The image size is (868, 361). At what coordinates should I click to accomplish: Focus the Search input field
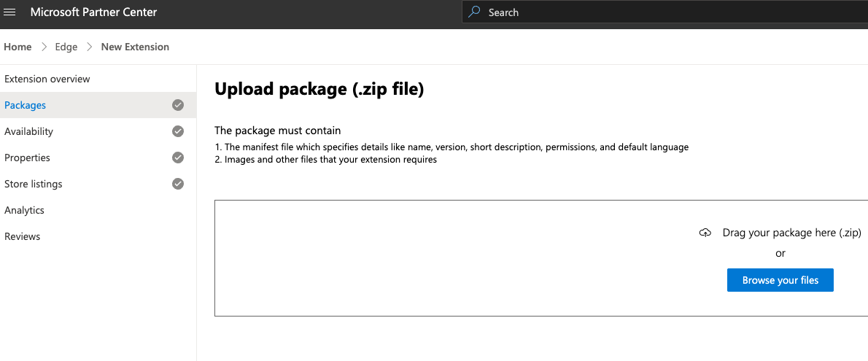click(x=656, y=12)
